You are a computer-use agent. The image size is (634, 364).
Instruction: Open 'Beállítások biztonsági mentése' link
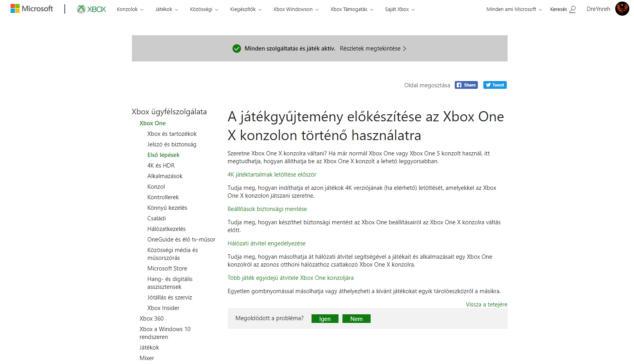[x=267, y=209]
